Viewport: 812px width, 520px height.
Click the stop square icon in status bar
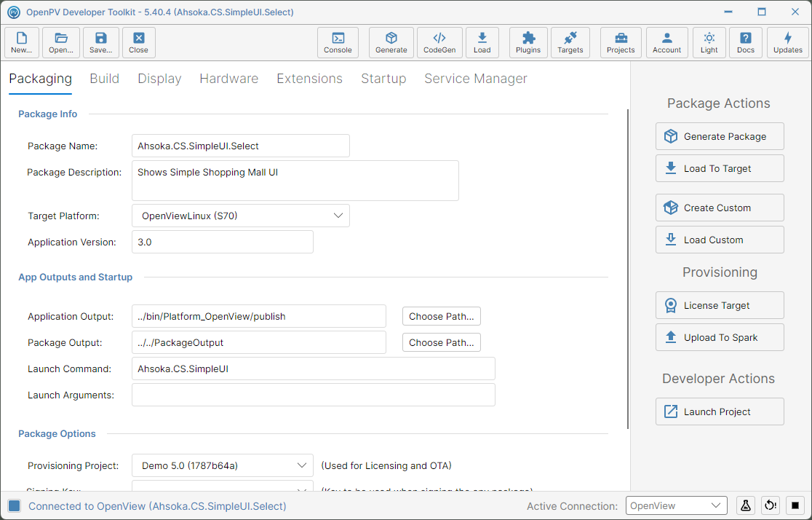point(795,505)
